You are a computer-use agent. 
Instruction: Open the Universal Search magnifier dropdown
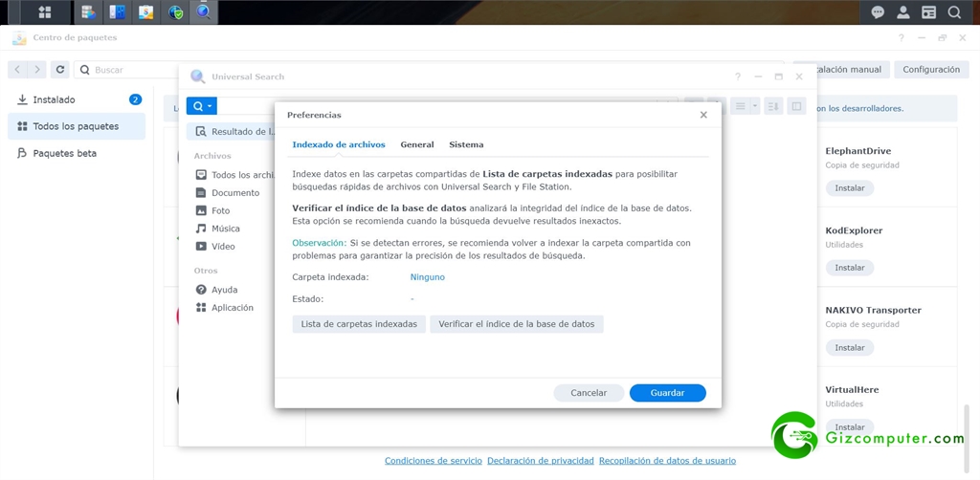point(201,106)
